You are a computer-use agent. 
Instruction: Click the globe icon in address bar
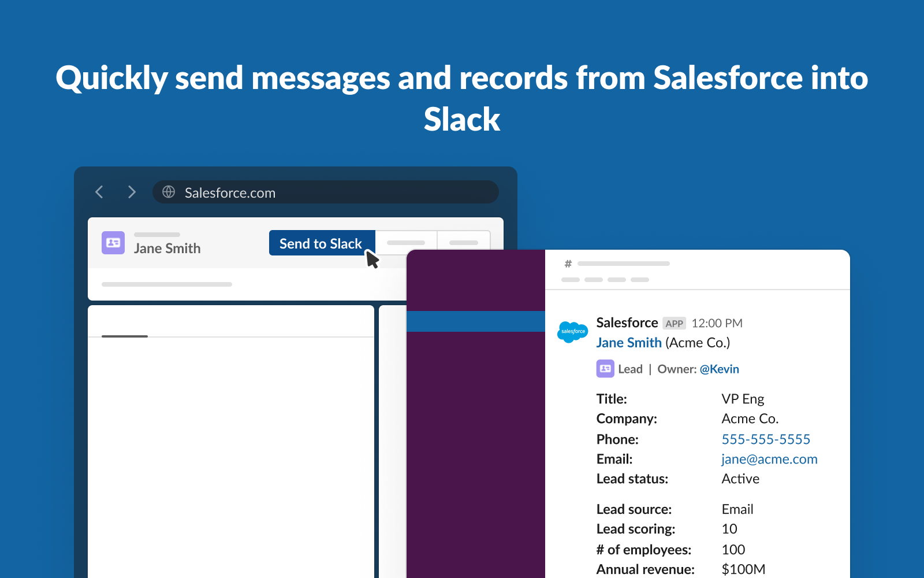[169, 192]
